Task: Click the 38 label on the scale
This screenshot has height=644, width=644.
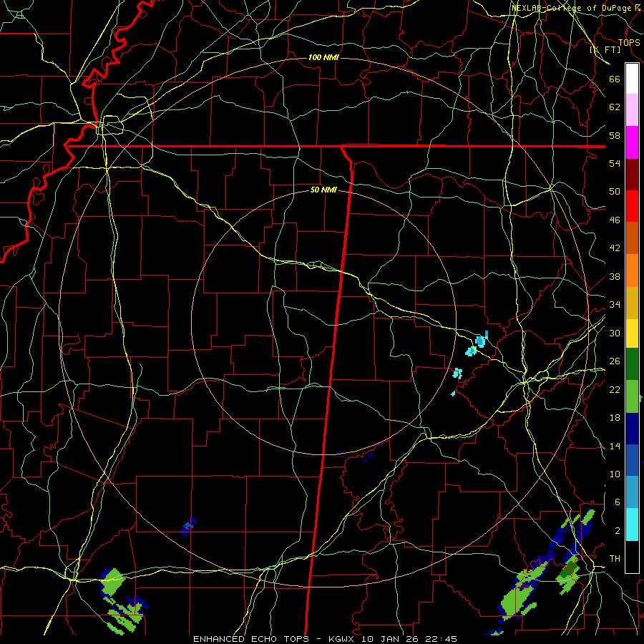Action: (x=615, y=276)
